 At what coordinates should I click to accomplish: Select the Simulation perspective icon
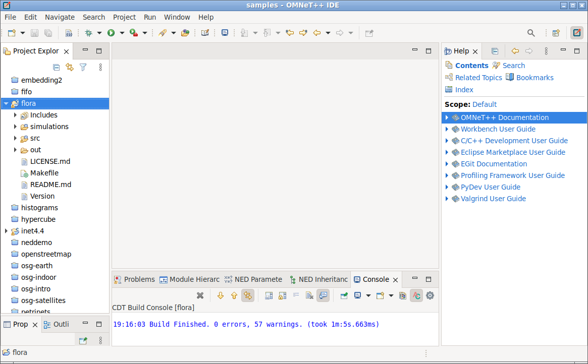point(577,33)
